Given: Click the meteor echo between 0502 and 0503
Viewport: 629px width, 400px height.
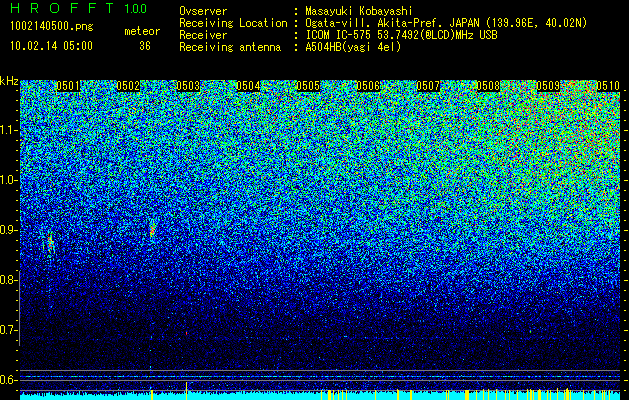Looking at the screenshot, I should [152, 229].
